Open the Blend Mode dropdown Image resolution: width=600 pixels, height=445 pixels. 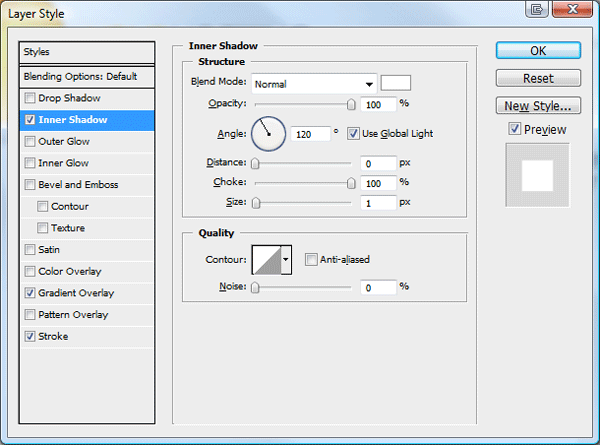[314, 84]
